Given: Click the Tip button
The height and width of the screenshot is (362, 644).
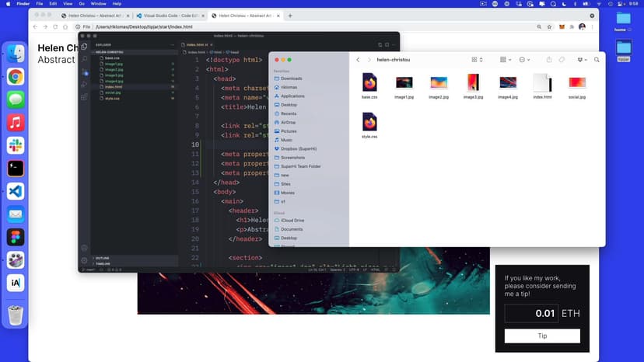Looking at the screenshot, I should pos(542,336).
